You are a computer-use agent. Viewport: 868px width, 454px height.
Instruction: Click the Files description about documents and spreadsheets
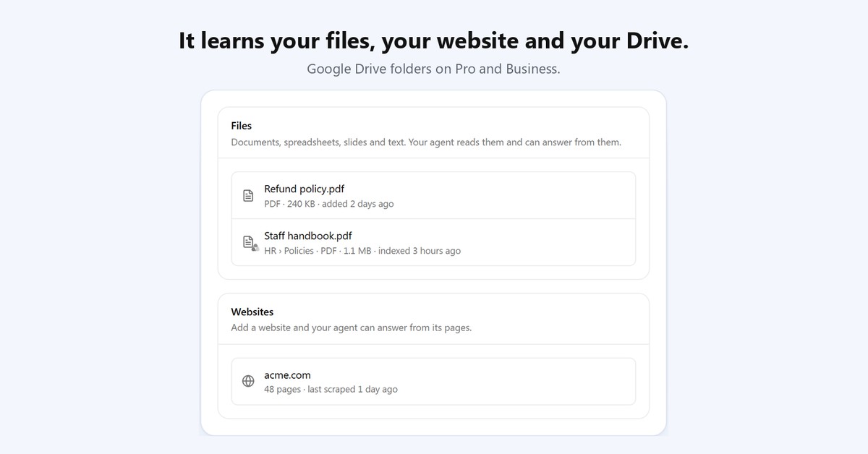tap(426, 142)
